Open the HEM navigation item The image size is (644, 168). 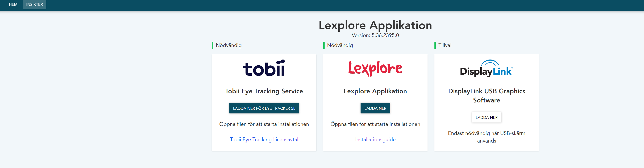coord(13,5)
